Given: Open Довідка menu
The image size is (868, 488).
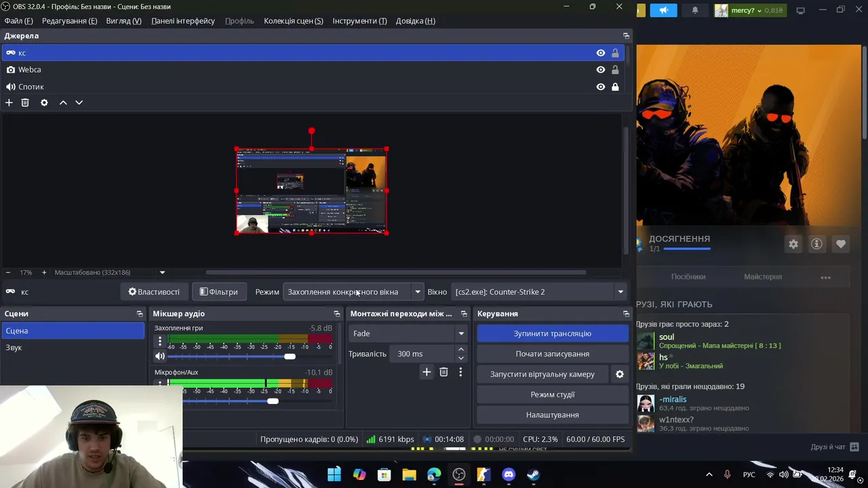Looking at the screenshot, I should pyautogui.click(x=416, y=21).
